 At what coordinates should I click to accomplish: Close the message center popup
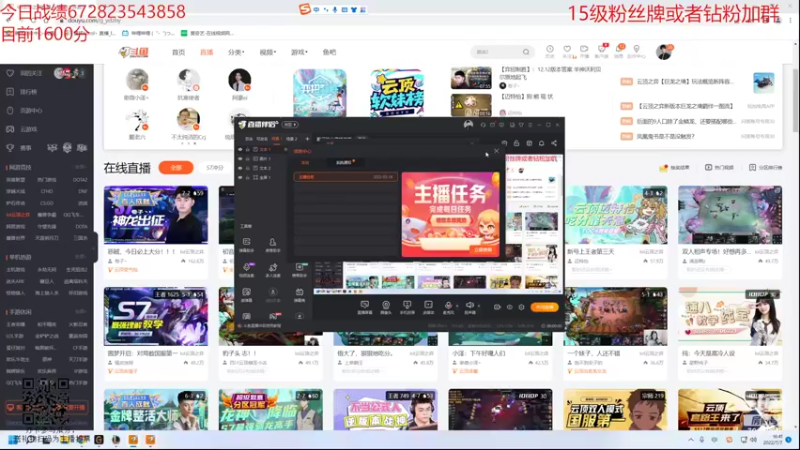(496, 151)
